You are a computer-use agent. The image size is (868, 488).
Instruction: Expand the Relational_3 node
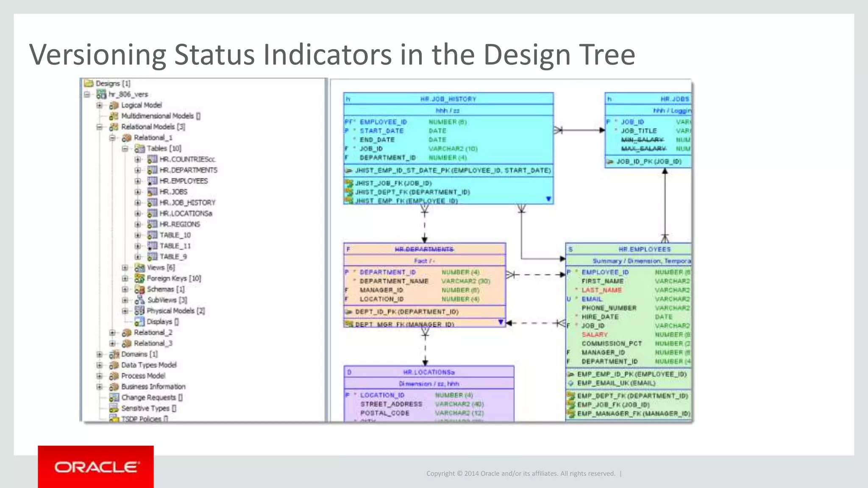click(112, 344)
